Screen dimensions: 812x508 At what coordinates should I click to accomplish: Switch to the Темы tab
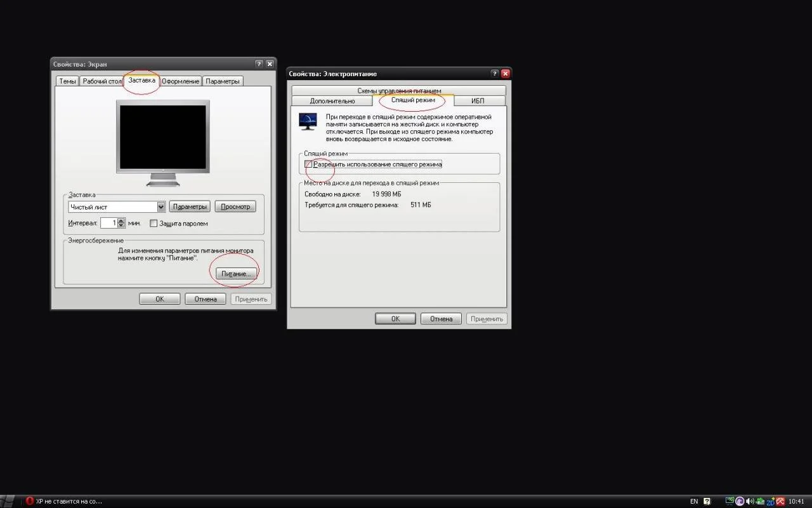[67, 81]
